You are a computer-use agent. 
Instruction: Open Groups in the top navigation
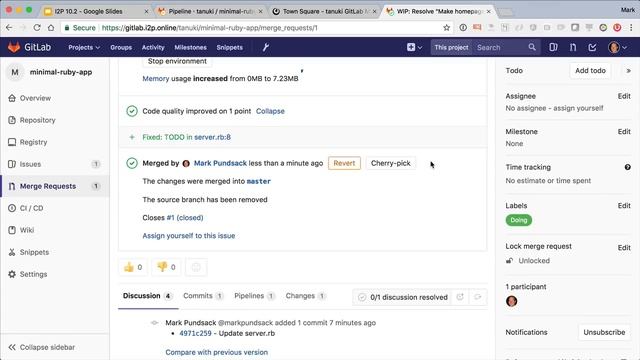point(121,47)
